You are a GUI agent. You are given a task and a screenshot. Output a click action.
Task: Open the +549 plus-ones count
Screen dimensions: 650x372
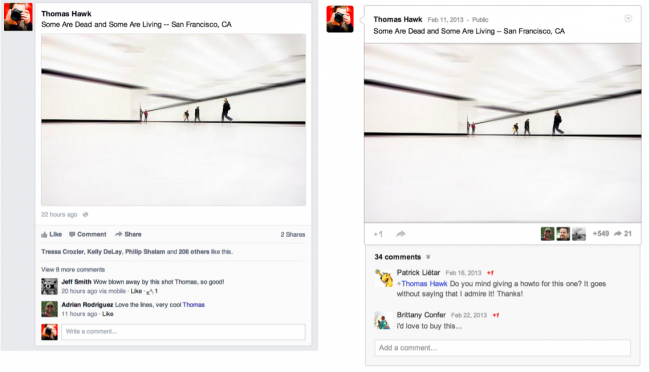coord(601,234)
